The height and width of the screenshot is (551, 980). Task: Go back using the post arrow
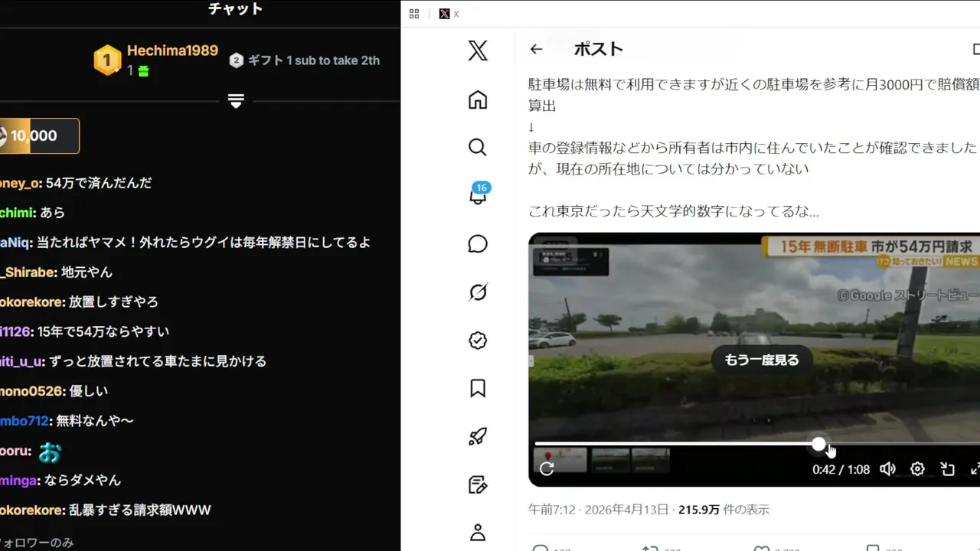536,49
